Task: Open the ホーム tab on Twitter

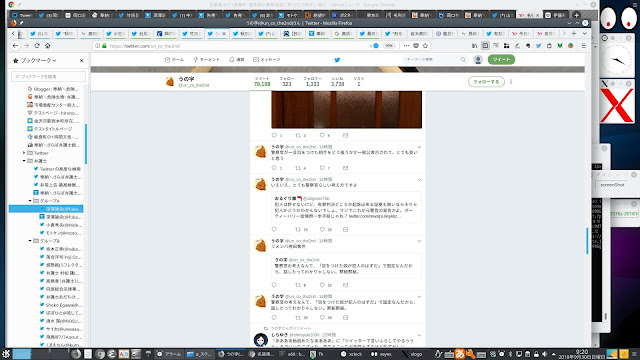Action: (174, 60)
